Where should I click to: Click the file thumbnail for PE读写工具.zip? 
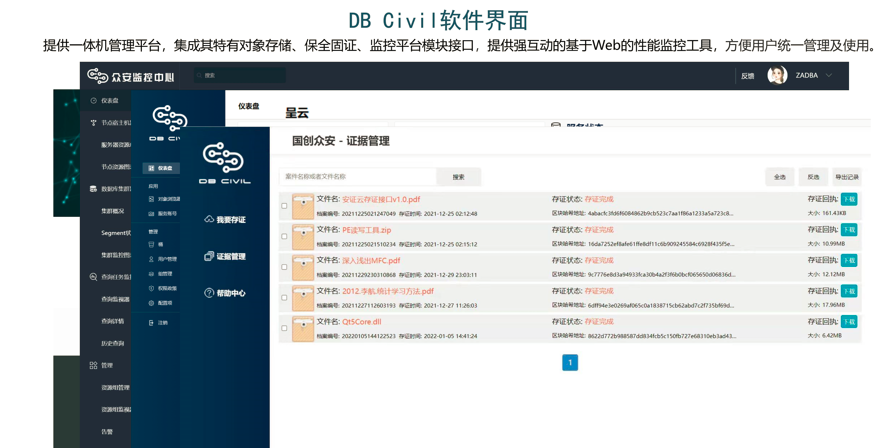pyautogui.click(x=303, y=237)
